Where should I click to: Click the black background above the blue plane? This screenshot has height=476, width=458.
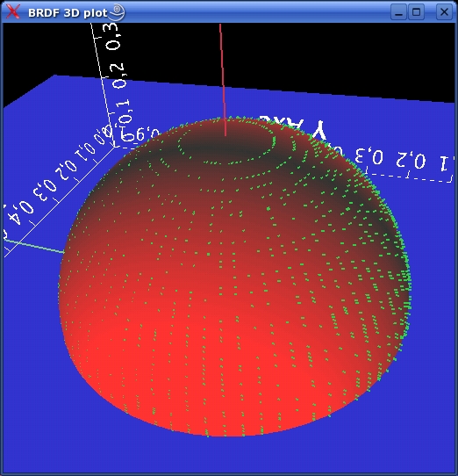[333, 54]
